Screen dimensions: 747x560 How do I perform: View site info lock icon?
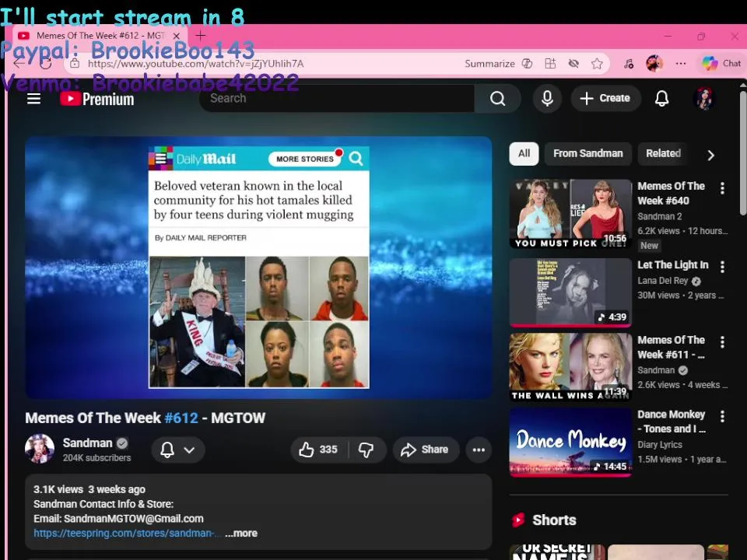point(75,63)
